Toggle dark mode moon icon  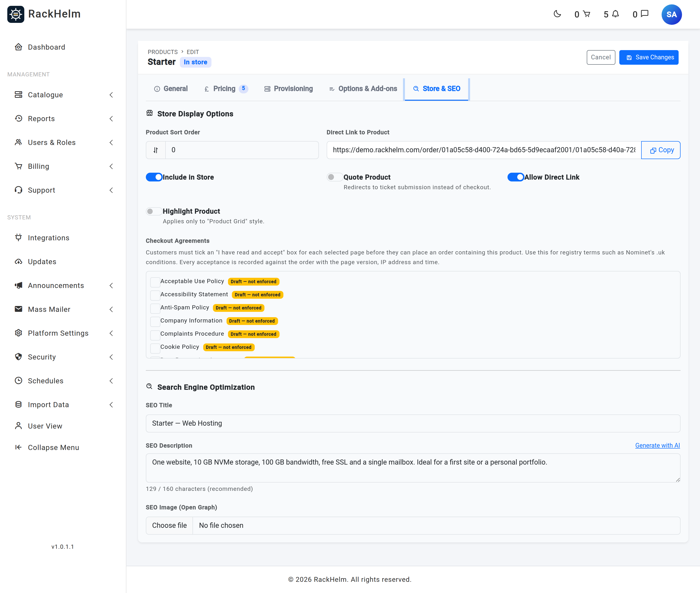click(x=557, y=14)
